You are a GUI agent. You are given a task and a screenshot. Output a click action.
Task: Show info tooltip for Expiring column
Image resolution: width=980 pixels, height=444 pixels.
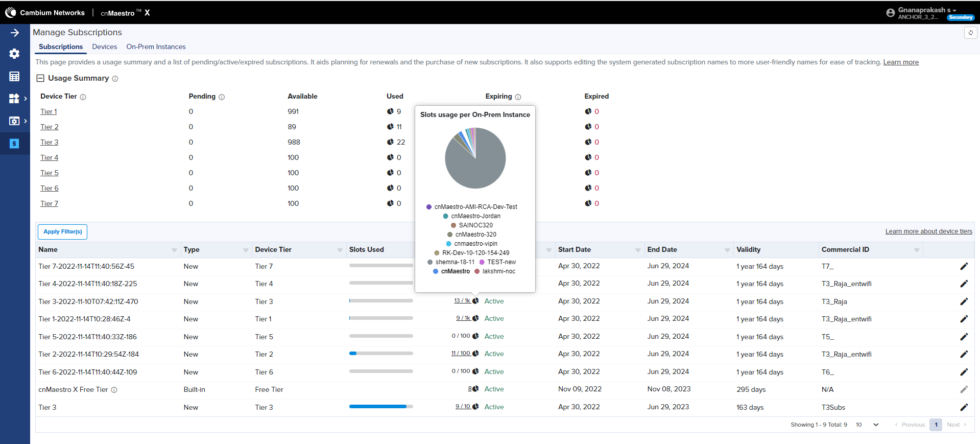point(518,97)
